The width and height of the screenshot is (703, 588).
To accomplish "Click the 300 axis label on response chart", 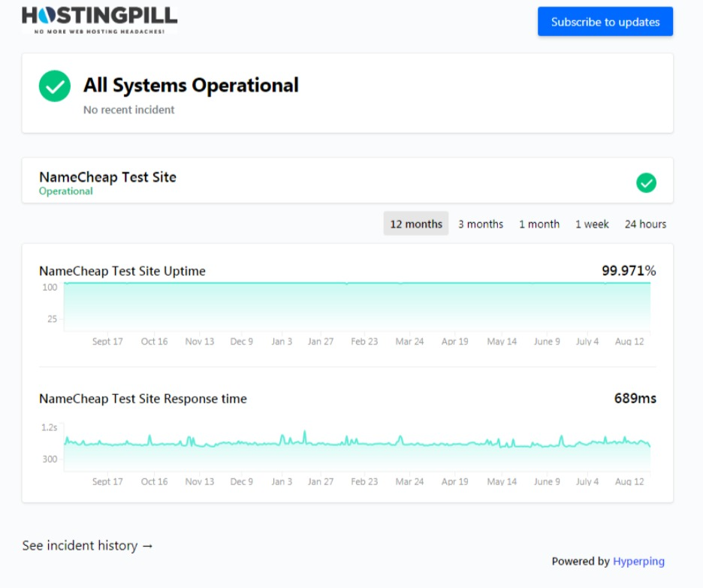I will tap(50, 459).
